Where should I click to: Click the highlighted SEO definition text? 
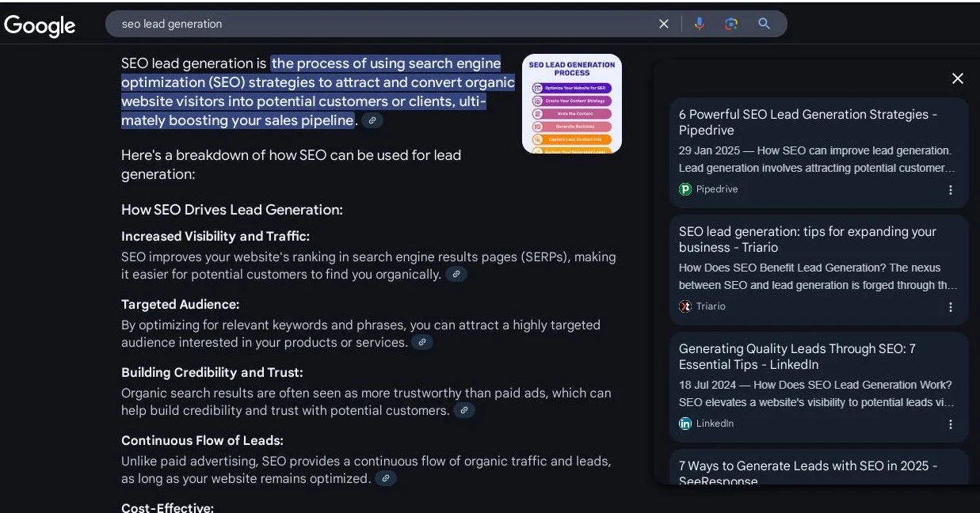pos(317,92)
